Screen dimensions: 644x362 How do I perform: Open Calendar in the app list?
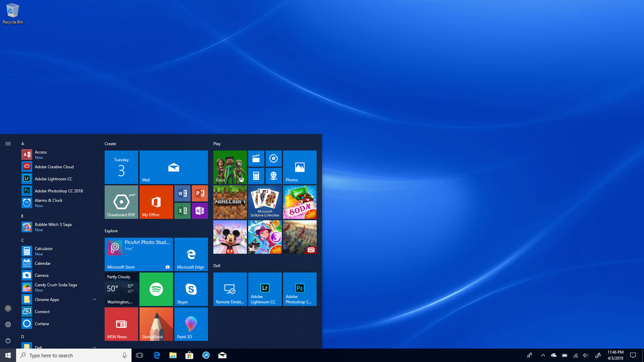click(x=60, y=263)
